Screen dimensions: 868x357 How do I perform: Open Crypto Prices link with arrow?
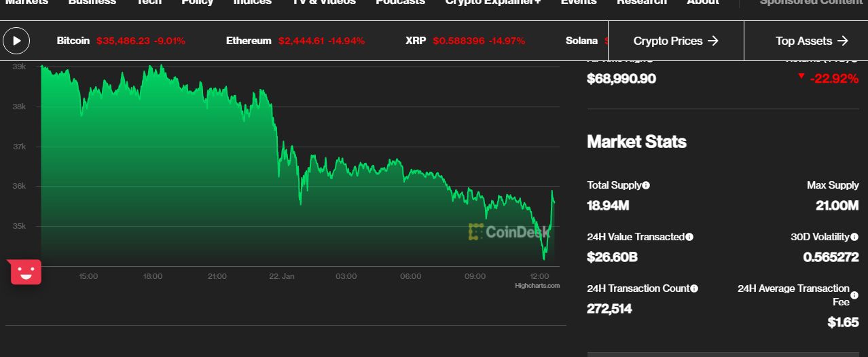tap(676, 41)
